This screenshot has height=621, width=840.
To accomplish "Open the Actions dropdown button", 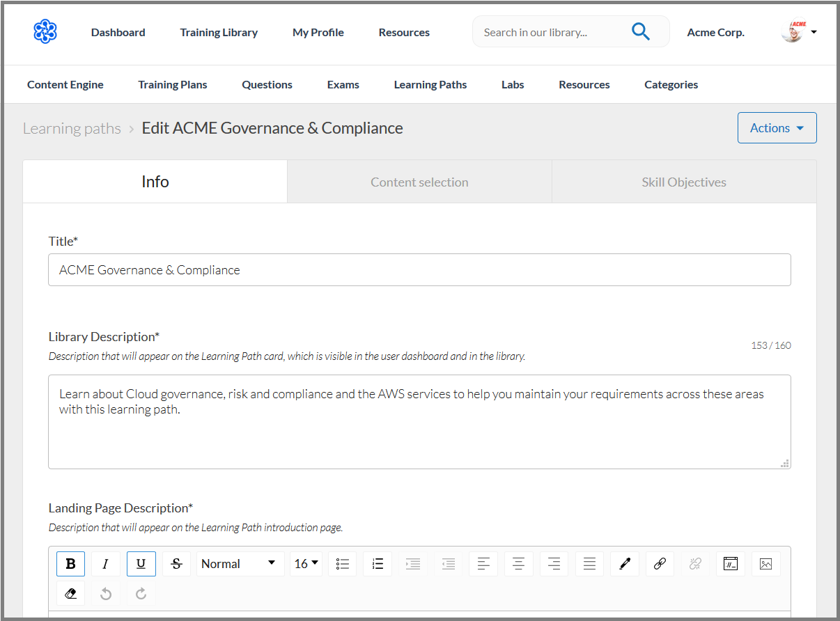I will pyautogui.click(x=777, y=128).
